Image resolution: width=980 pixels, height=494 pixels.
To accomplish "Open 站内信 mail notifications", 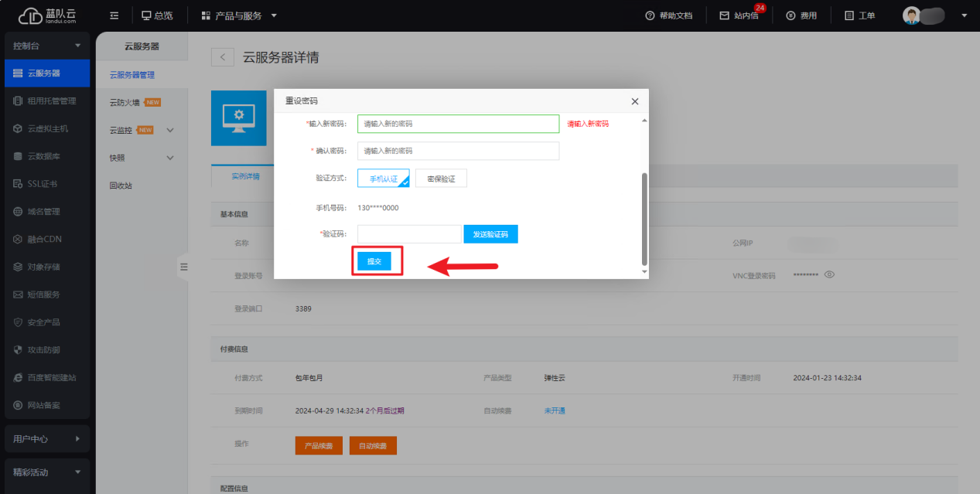I will point(725,15).
